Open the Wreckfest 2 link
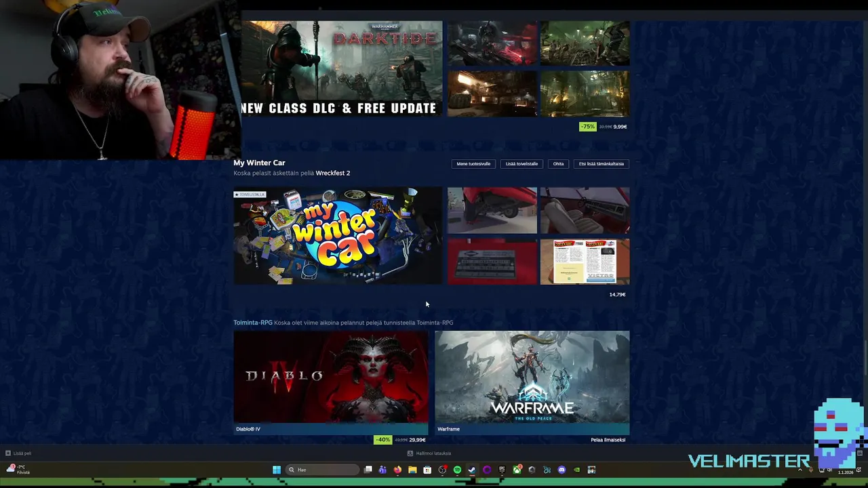The image size is (868, 488). point(333,173)
